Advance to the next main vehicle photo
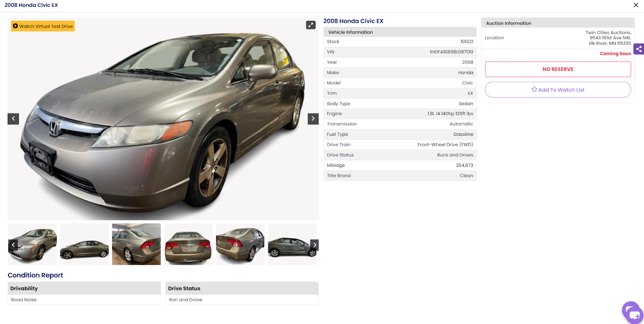The width and height of the screenshot is (644, 324). pos(313,118)
